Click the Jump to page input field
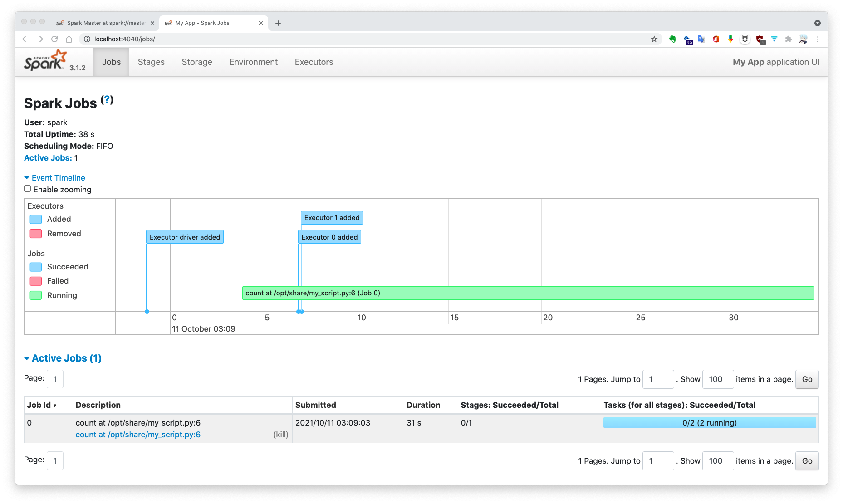843x504 pixels. click(658, 379)
